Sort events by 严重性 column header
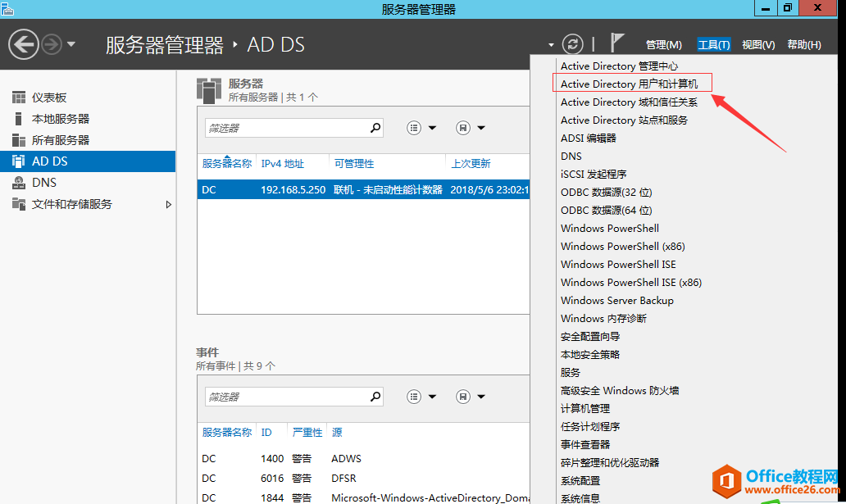 point(307,432)
